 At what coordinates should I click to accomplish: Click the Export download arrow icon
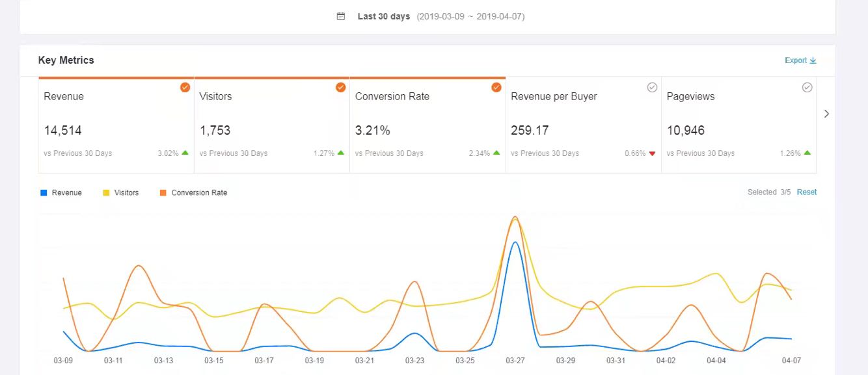(813, 60)
